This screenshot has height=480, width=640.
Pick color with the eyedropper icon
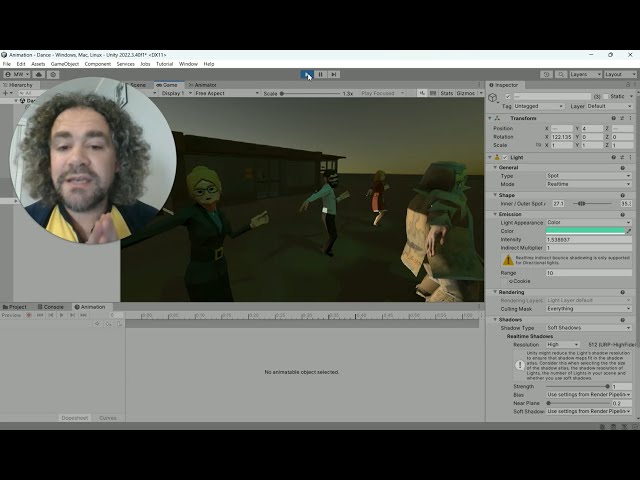tap(629, 231)
